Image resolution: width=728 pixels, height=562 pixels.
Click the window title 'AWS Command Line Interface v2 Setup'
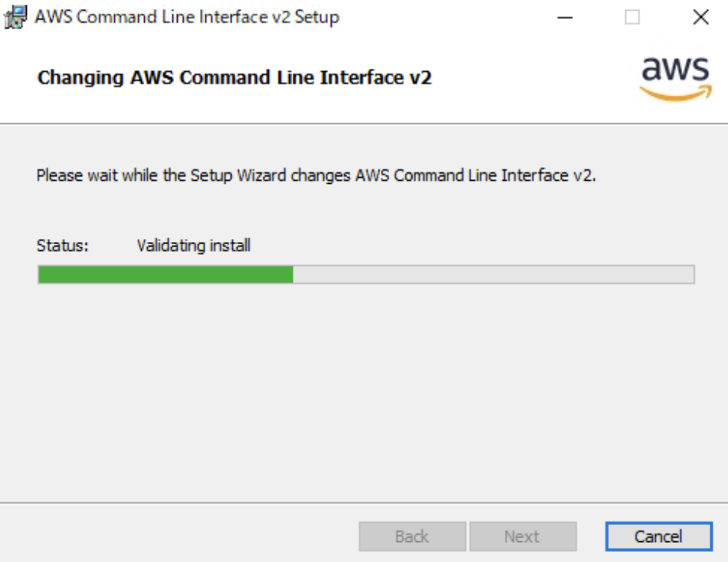(187, 18)
